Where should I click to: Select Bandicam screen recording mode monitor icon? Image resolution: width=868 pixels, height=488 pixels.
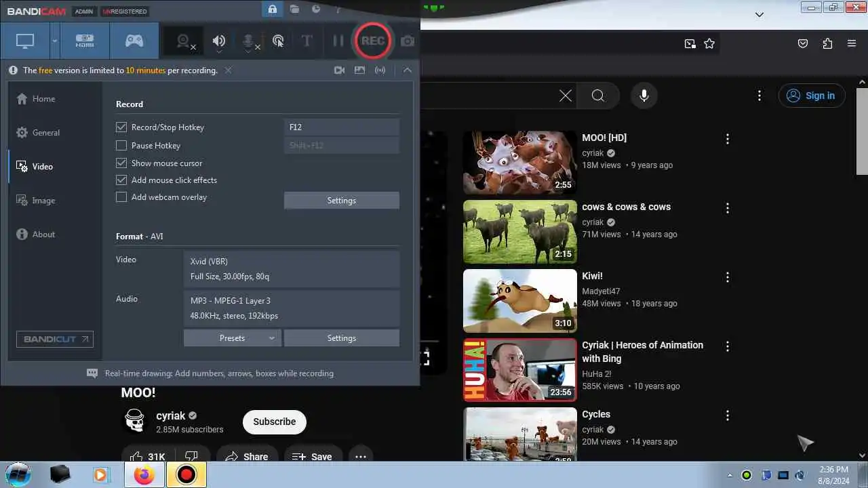(x=25, y=41)
